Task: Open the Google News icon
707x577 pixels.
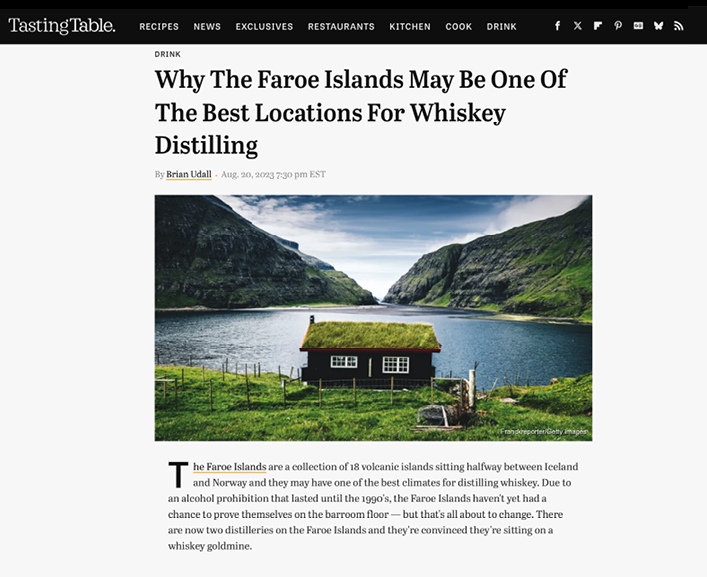Action: tap(638, 26)
